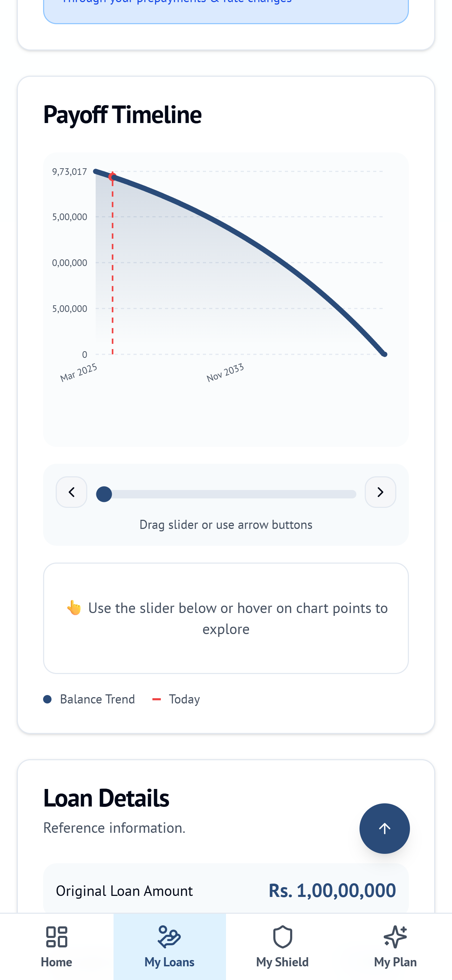Image resolution: width=452 pixels, height=980 pixels.
Task: Toggle the Today legend entry
Action: coord(177,699)
